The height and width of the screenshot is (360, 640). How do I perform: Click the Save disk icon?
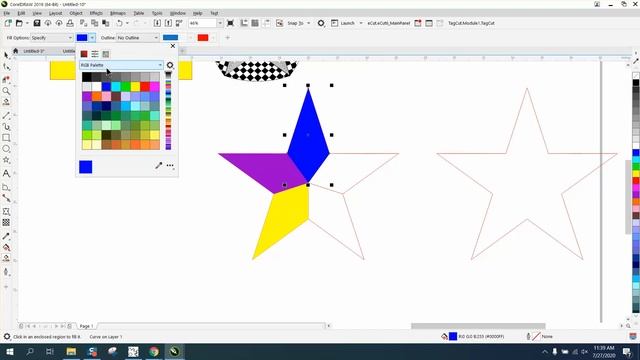[x=37, y=23]
